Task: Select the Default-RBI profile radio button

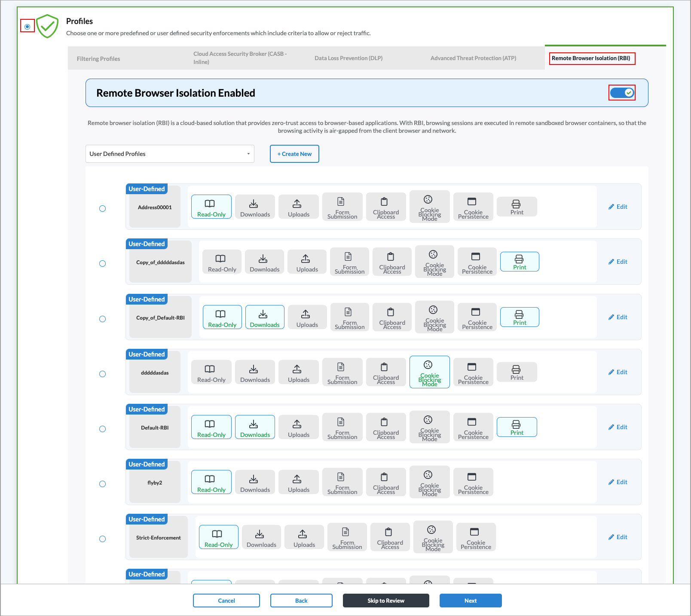Action: coord(102,429)
